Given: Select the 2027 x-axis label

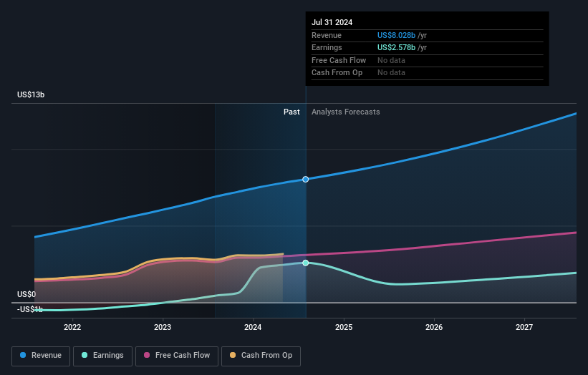Looking at the screenshot, I should [x=524, y=328].
